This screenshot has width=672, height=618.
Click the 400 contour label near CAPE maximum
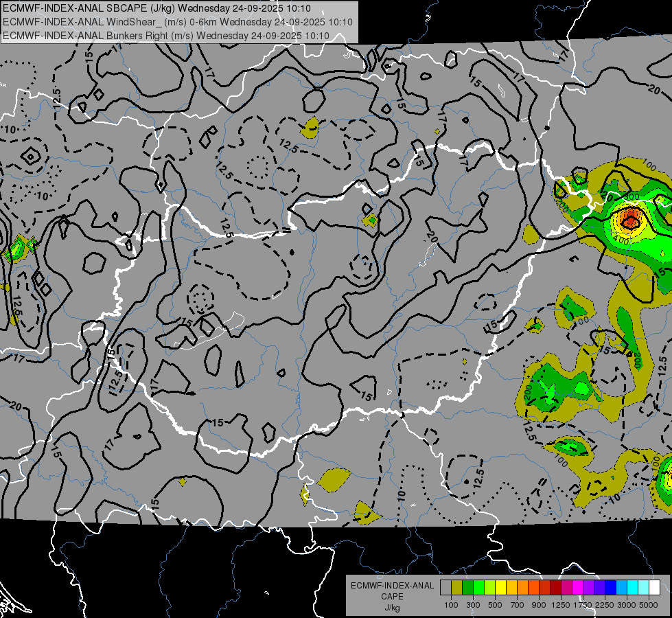tap(621, 242)
